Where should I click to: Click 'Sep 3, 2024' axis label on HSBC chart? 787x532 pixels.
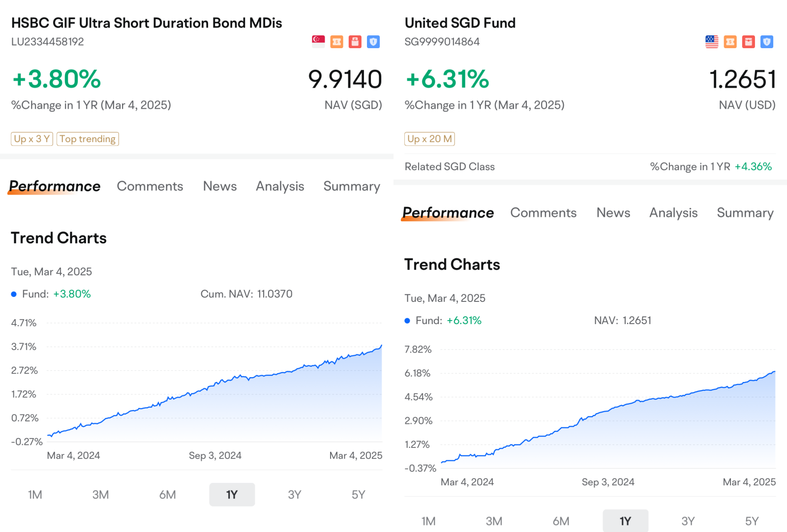(x=215, y=455)
